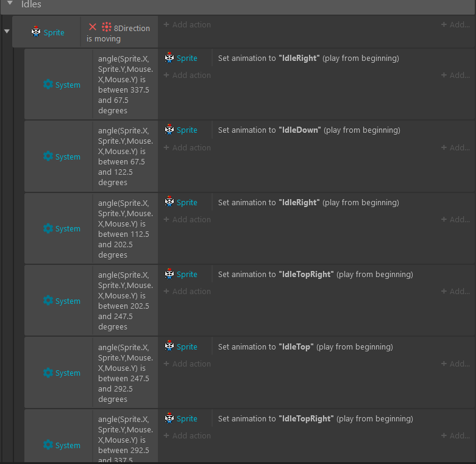This screenshot has width=476, height=464.
Task: Click Add... button on 202.5 to 247.5 event
Action: click(x=455, y=291)
